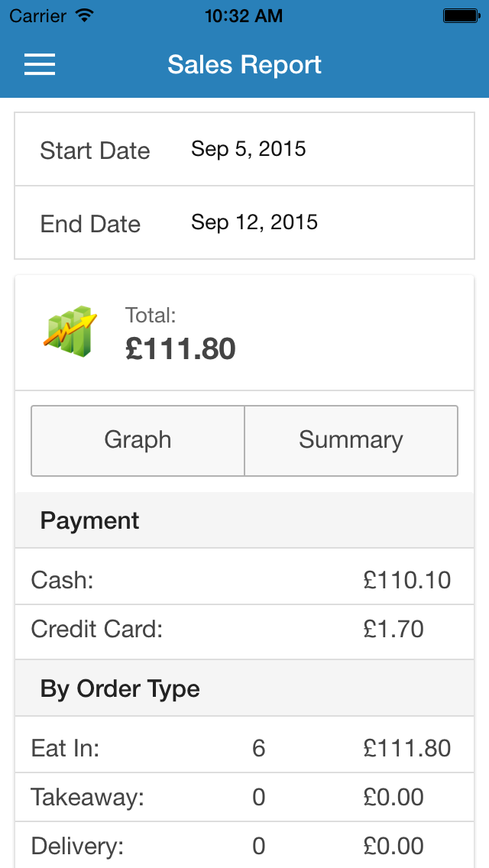The image size is (489, 868).
Task: Tap the Sales Report title
Action: 244,65
